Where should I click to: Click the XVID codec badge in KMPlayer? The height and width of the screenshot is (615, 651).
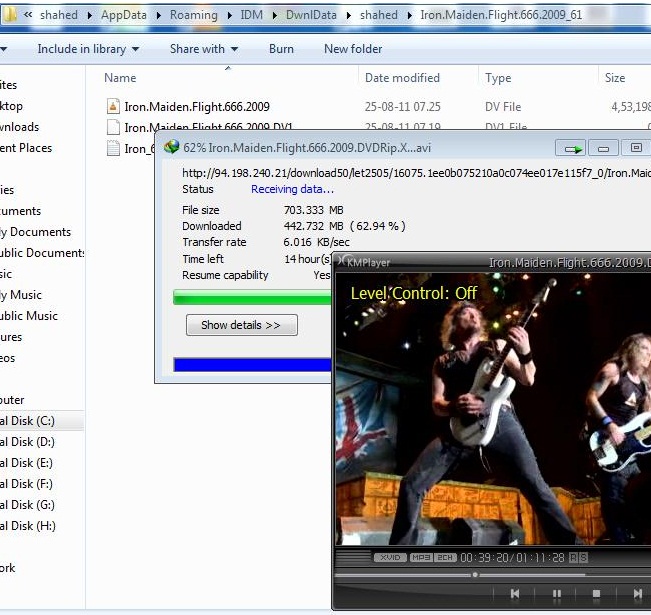[x=390, y=557]
